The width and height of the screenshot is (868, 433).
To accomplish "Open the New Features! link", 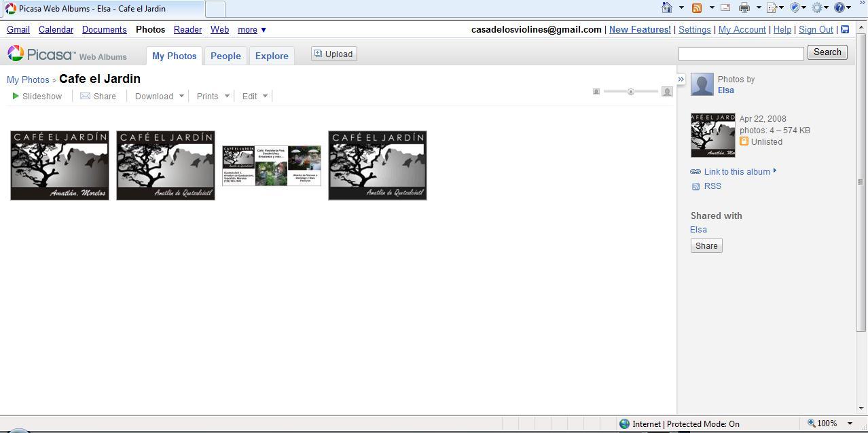I will point(639,29).
